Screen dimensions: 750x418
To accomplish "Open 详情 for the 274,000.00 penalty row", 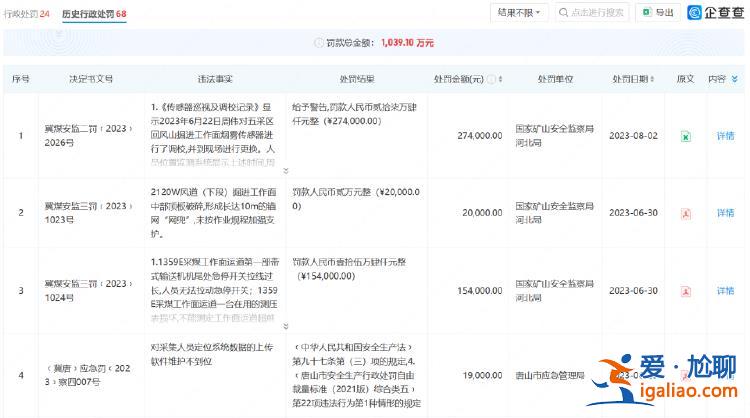I will coord(725,136).
